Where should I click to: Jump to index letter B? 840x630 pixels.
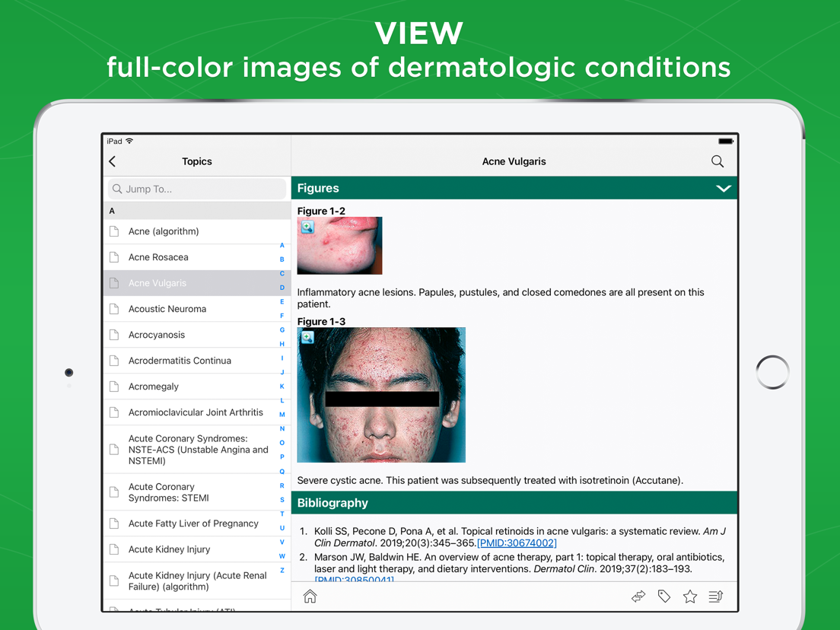click(282, 259)
